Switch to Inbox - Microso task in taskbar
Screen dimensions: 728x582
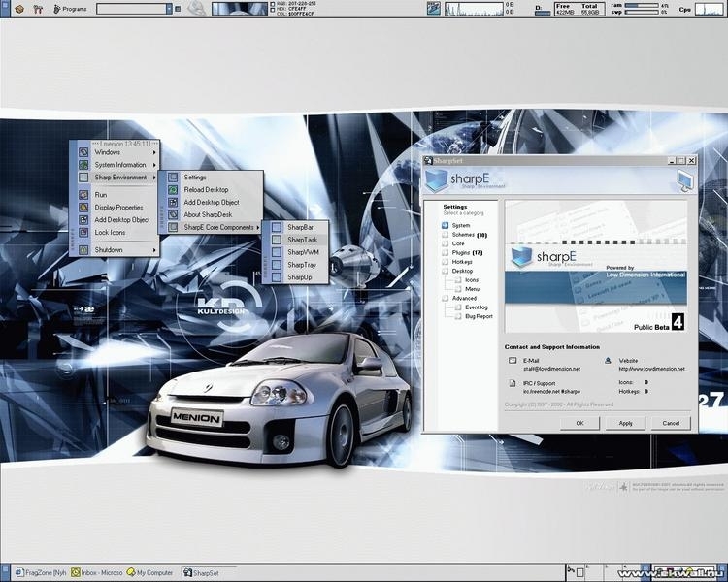[96, 573]
